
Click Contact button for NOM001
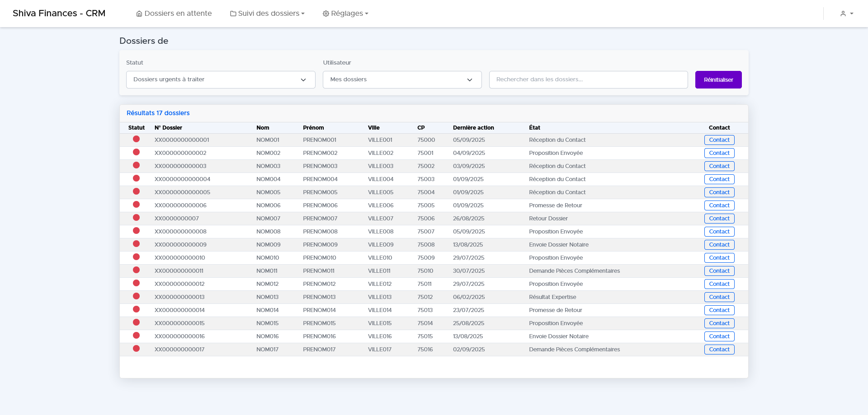pos(719,140)
